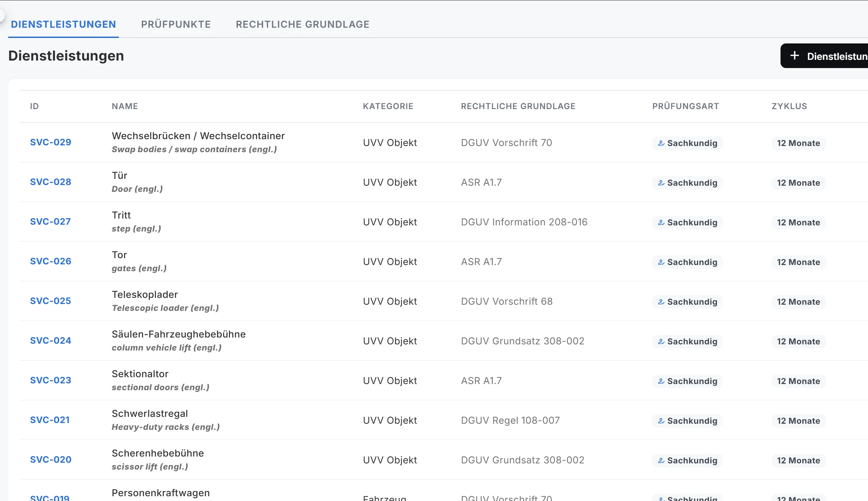Click Sachkundig person icon in SVC-026 row

(661, 262)
